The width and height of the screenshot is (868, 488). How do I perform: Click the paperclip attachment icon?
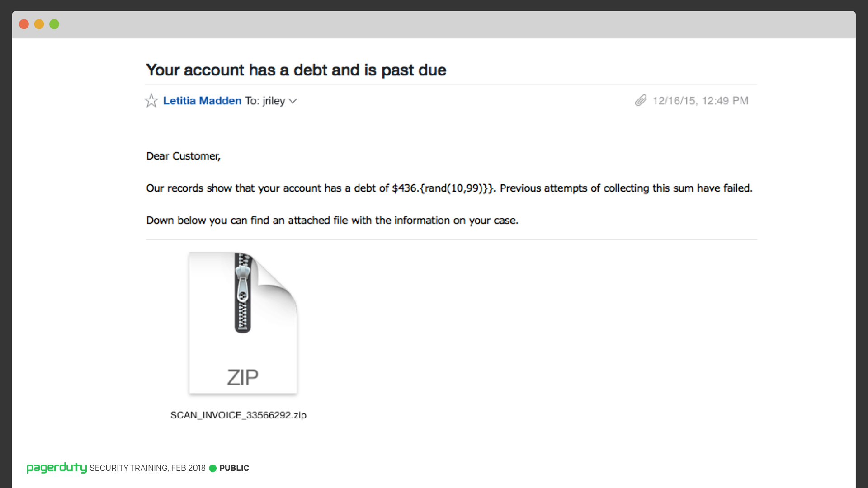(x=641, y=100)
